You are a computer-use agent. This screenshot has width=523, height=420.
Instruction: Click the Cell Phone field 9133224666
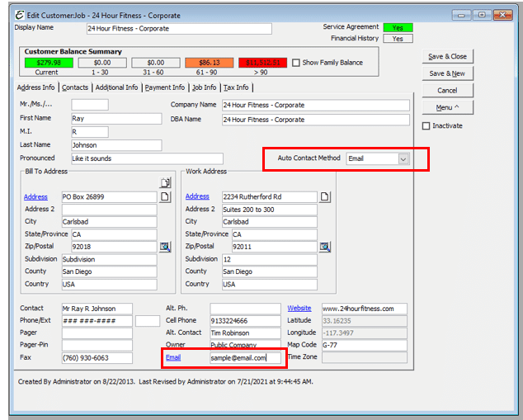pos(246,321)
